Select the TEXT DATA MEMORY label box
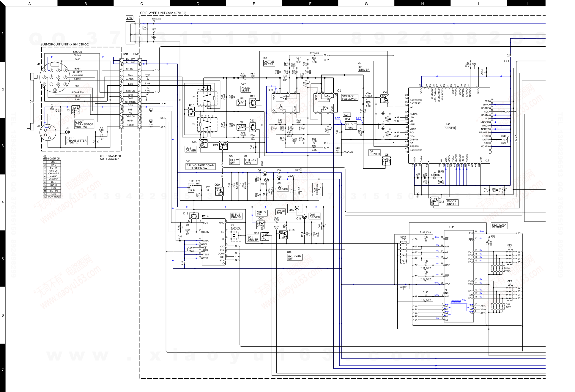 tap(499, 226)
